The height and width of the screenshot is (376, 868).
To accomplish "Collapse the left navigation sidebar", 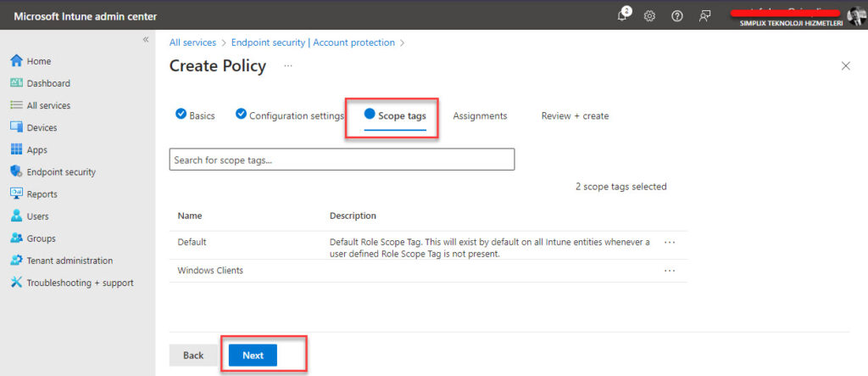I will coord(146,40).
